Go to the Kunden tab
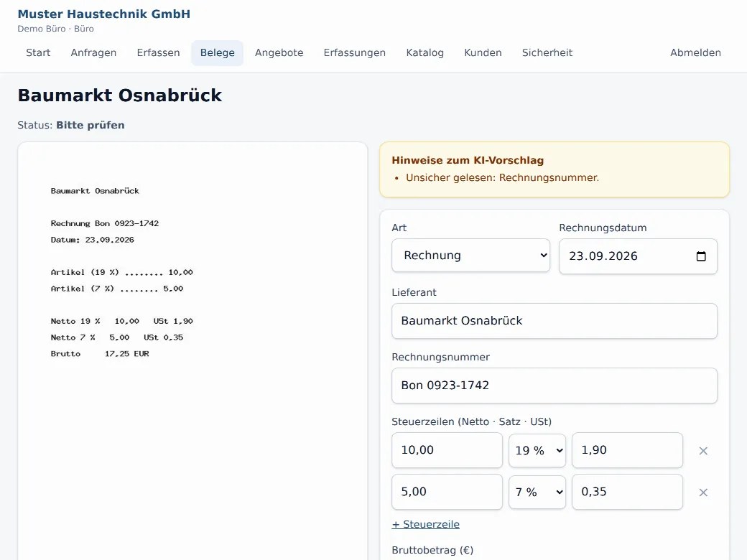747x560 pixels. coord(483,53)
